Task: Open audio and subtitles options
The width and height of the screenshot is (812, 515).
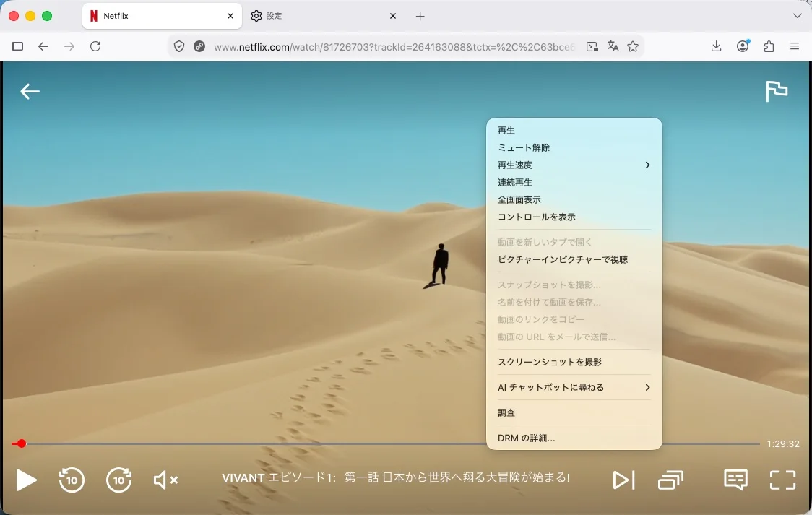Action: pos(735,480)
